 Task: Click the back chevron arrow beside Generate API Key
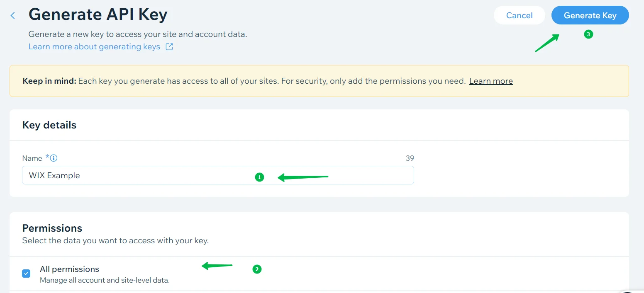click(13, 15)
